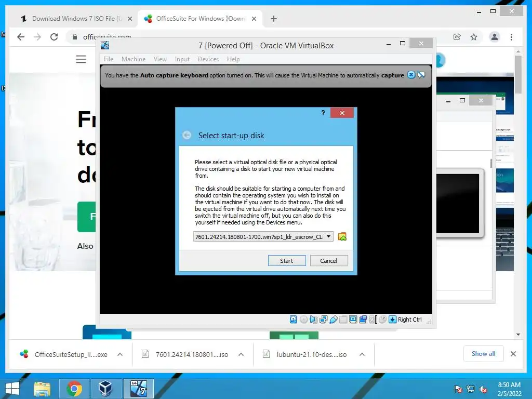
Task: Dismiss the auto capture keyboard notification
Action: pos(411,75)
